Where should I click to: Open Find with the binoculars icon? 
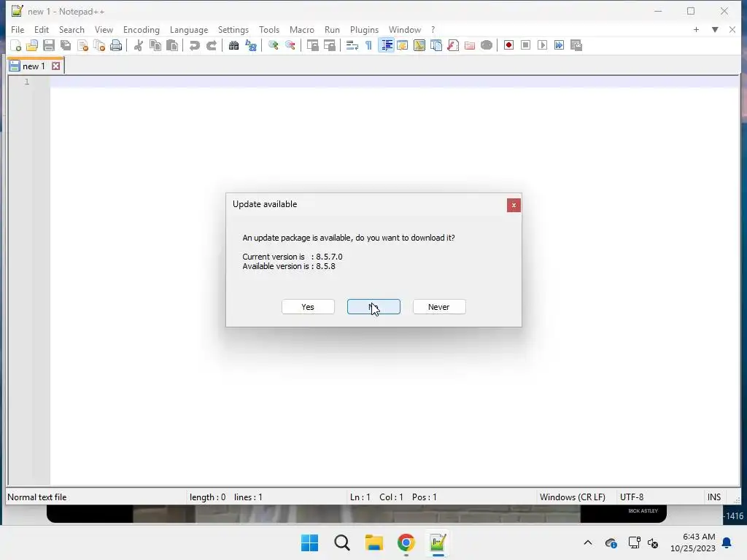(x=233, y=45)
